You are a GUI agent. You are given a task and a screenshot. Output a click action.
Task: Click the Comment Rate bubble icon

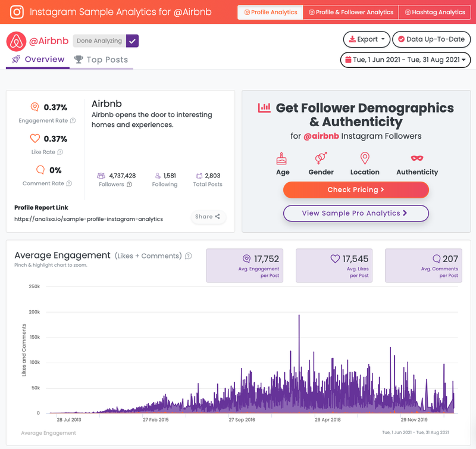(x=40, y=170)
